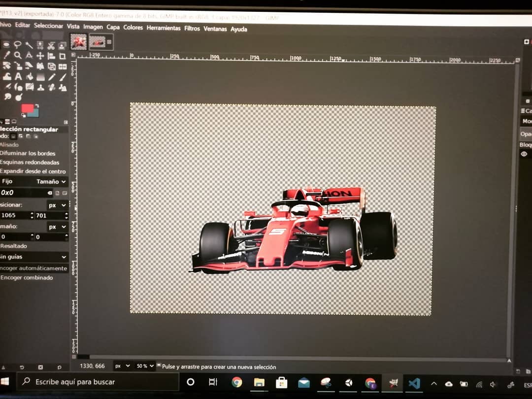Select the Free Select lasso tool
This screenshot has height=399, width=532.
18,44
